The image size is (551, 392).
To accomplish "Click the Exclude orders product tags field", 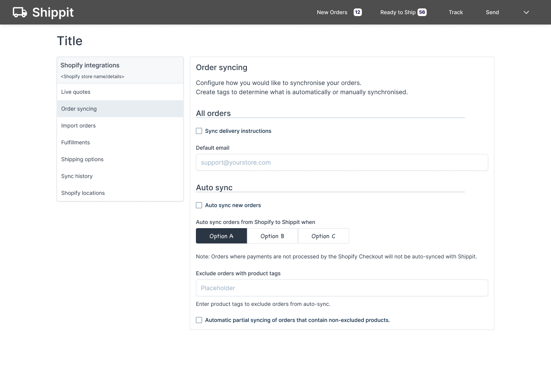I will click(x=342, y=288).
